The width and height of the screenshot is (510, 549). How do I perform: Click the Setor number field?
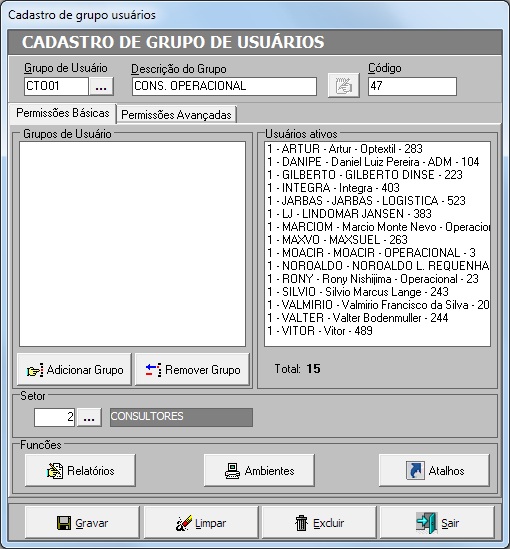54,417
